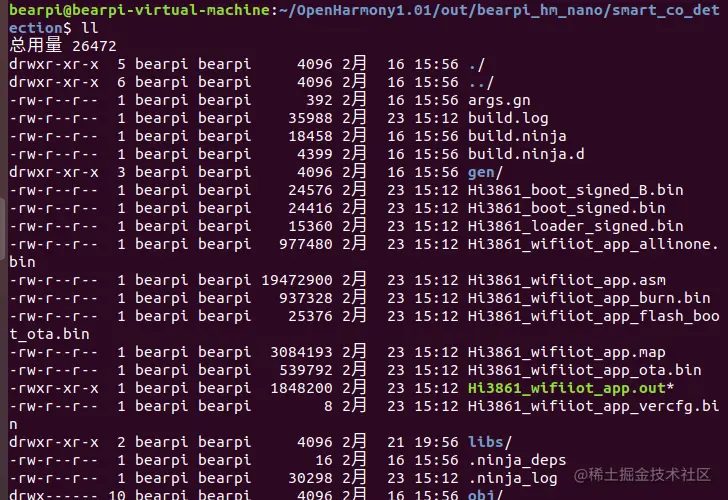Select the build.ninja.d filename
The image size is (728, 500).
pyautogui.click(x=526, y=154)
